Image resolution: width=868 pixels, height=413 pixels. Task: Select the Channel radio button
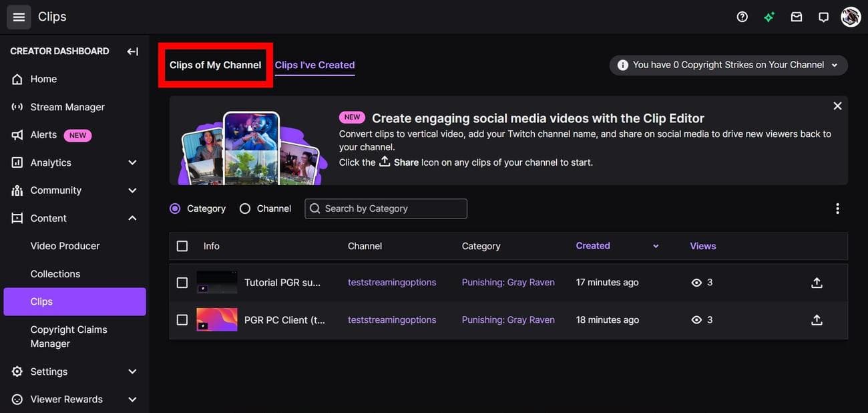click(245, 209)
